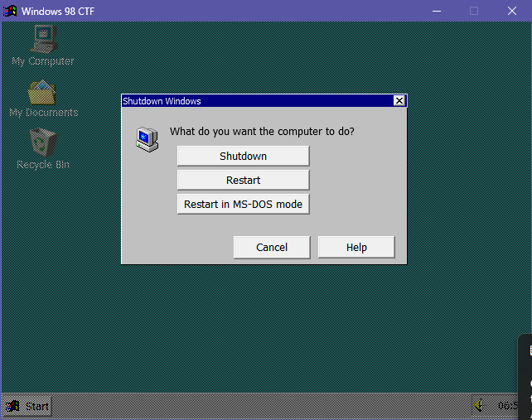
Task: Open the Start menu
Action: [x=27, y=406]
